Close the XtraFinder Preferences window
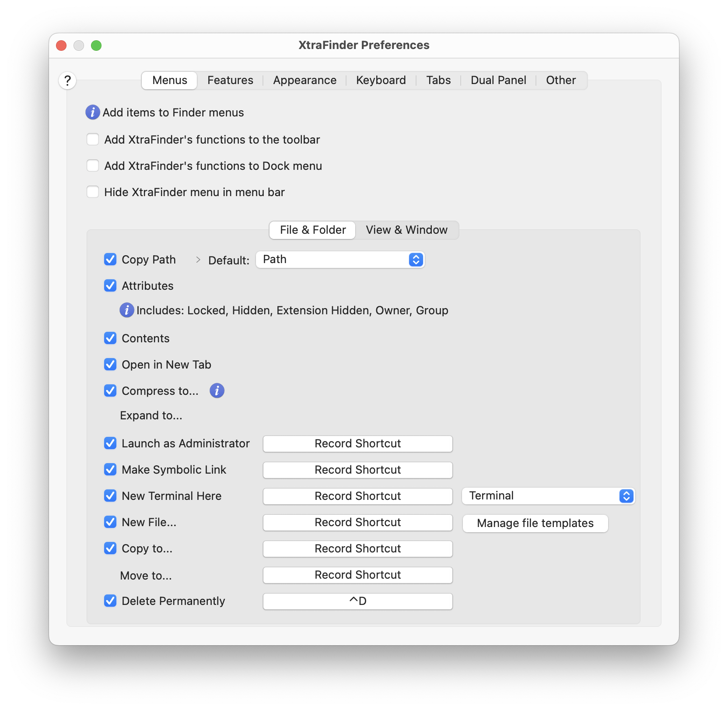 click(62, 46)
